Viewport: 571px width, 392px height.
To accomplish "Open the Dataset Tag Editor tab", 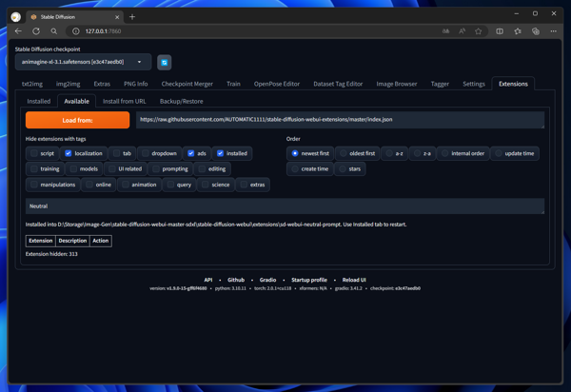I will [338, 84].
